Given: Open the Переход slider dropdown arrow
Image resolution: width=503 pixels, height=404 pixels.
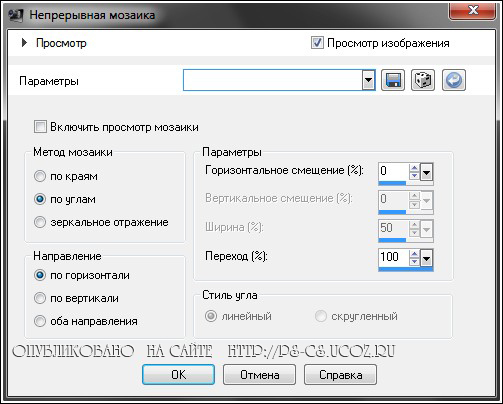Looking at the screenshot, I should click(426, 258).
